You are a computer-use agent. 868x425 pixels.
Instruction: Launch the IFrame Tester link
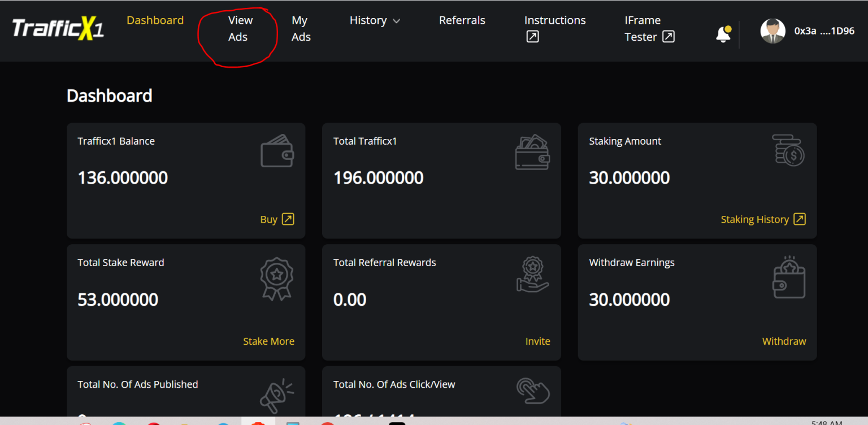[649, 28]
